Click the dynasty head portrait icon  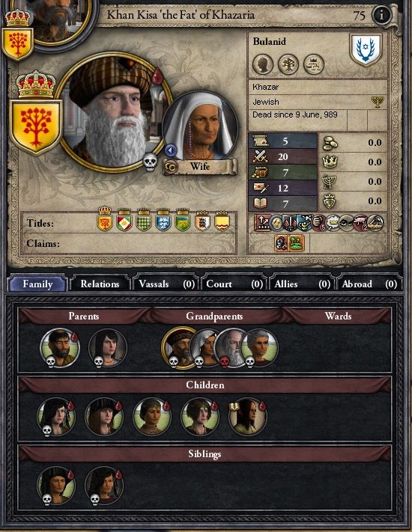(263, 64)
